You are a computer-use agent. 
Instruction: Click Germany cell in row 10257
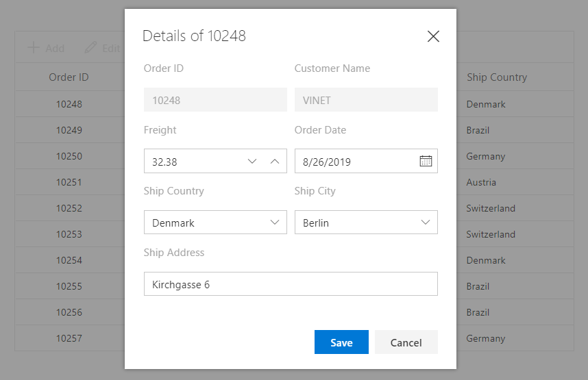coord(486,338)
